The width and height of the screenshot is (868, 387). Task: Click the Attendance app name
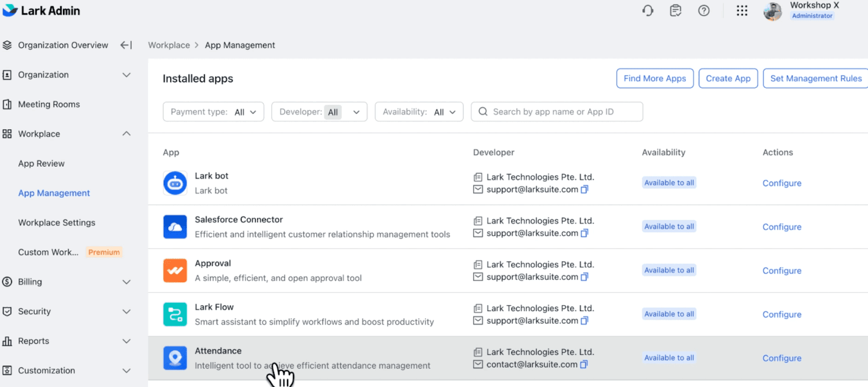[x=218, y=351]
